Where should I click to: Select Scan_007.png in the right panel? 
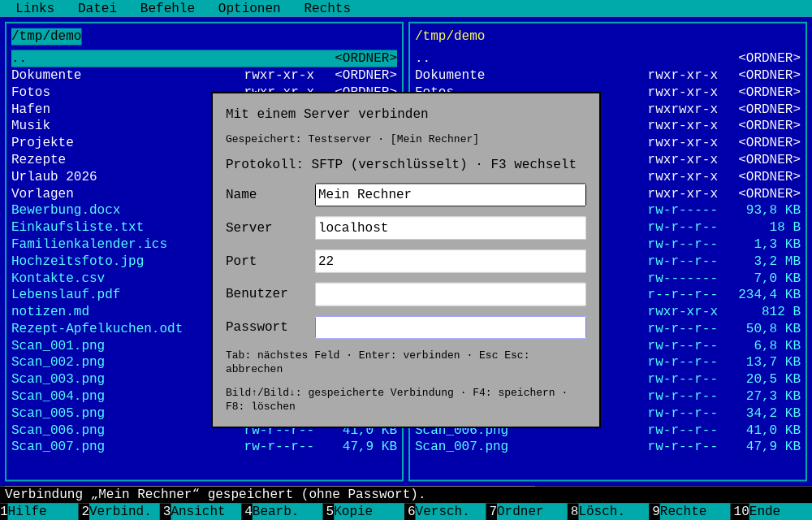[x=608, y=446]
